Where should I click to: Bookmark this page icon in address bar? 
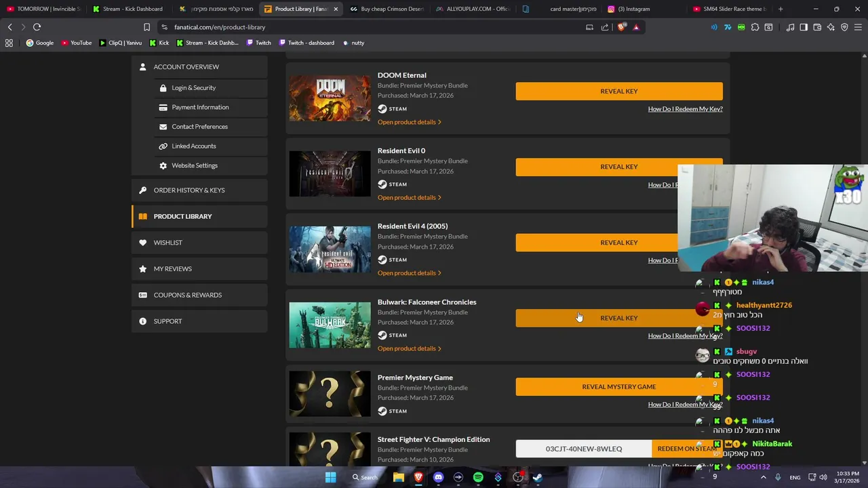pos(146,27)
